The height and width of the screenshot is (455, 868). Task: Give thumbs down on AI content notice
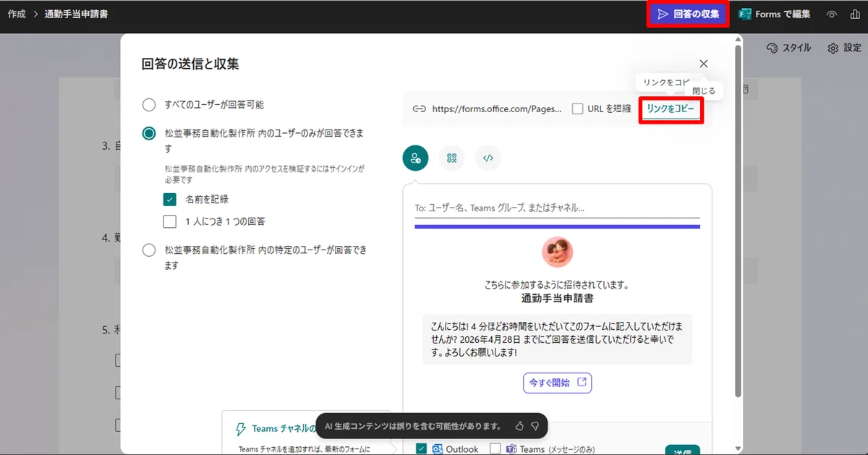pyautogui.click(x=535, y=426)
